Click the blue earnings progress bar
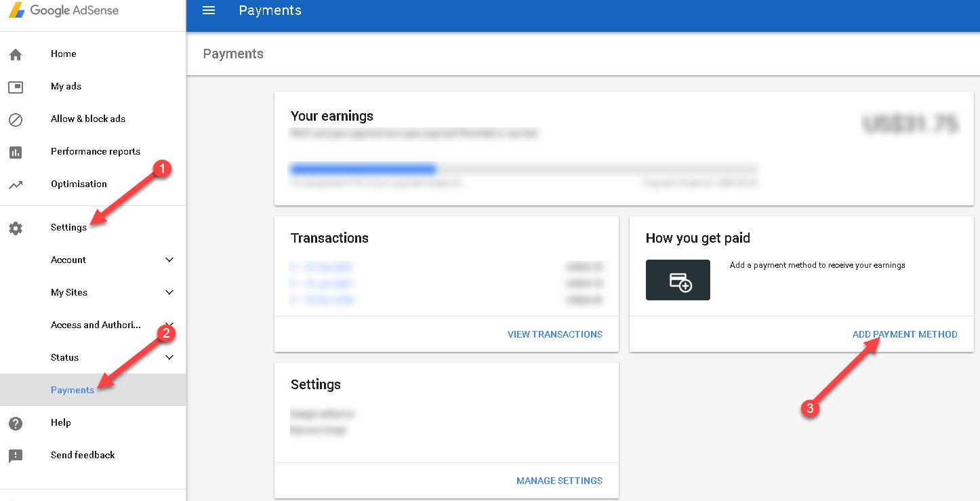 (x=363, y=168)
